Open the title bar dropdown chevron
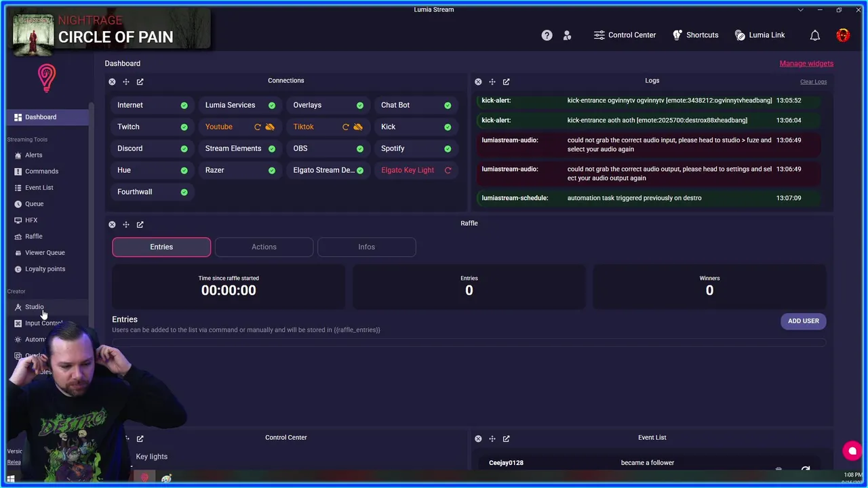Viewport: 868px width, 488px height. coord(802,10)
